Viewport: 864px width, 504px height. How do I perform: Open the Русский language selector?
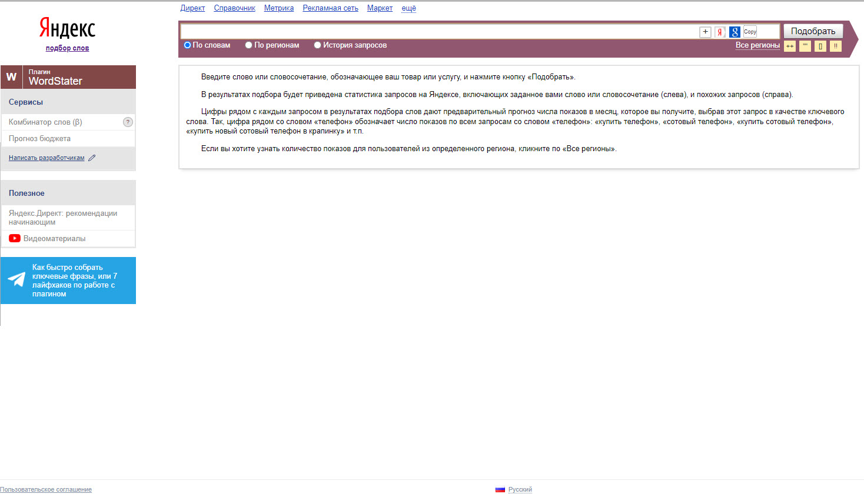tap(520, 489)
